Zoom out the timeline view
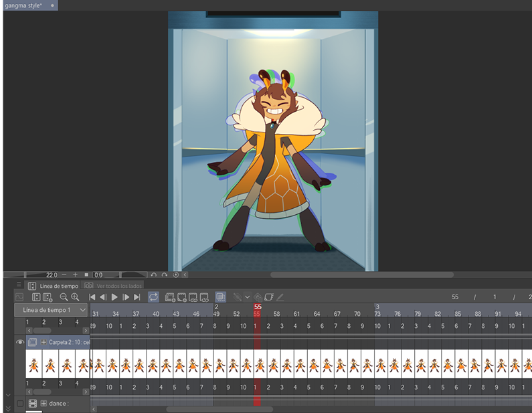Viewport: 532px width, 413px height. click(64, 297)
